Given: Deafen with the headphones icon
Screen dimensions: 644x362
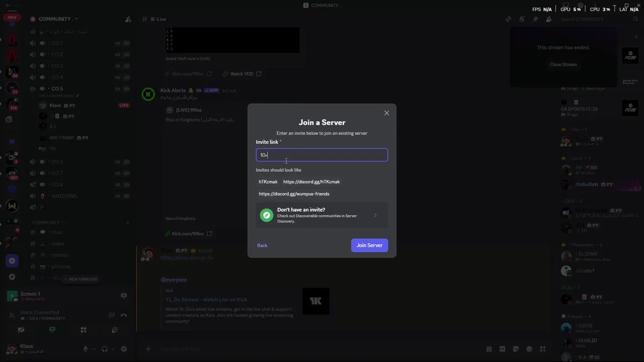Looking at the screenshot, I should coord(105,349).
